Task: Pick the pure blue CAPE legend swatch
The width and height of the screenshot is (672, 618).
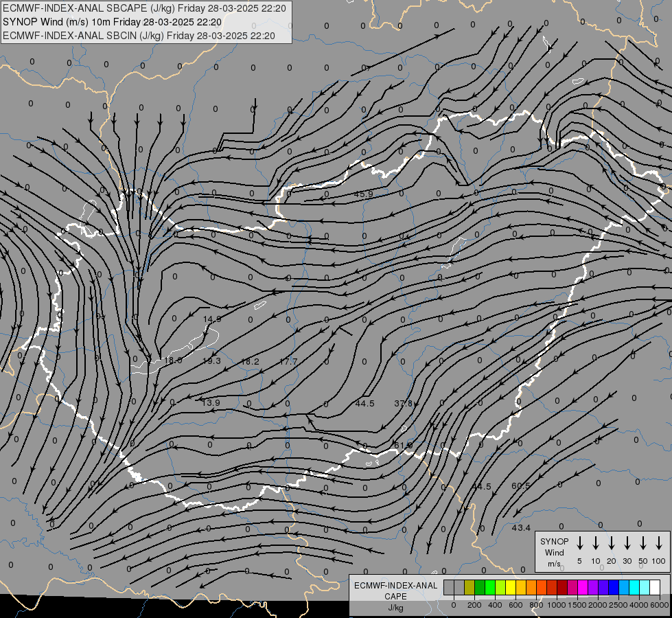Action: tap(613, 587)
